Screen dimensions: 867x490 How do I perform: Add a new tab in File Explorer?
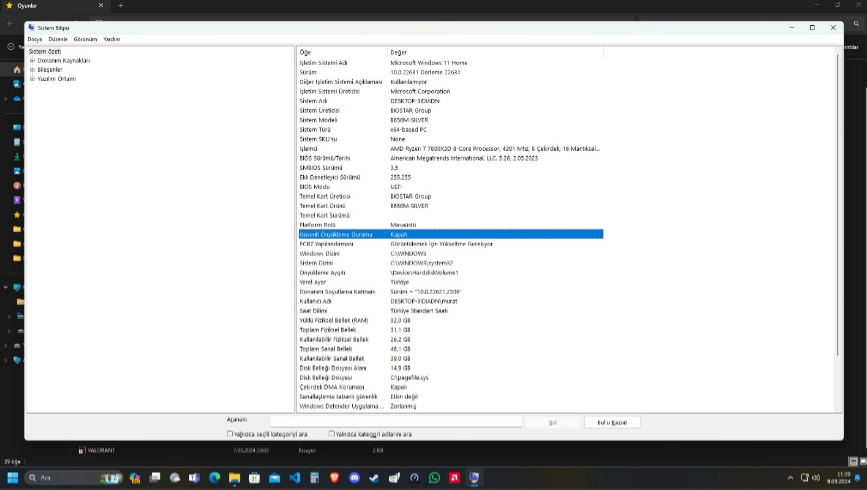(121, 6)
